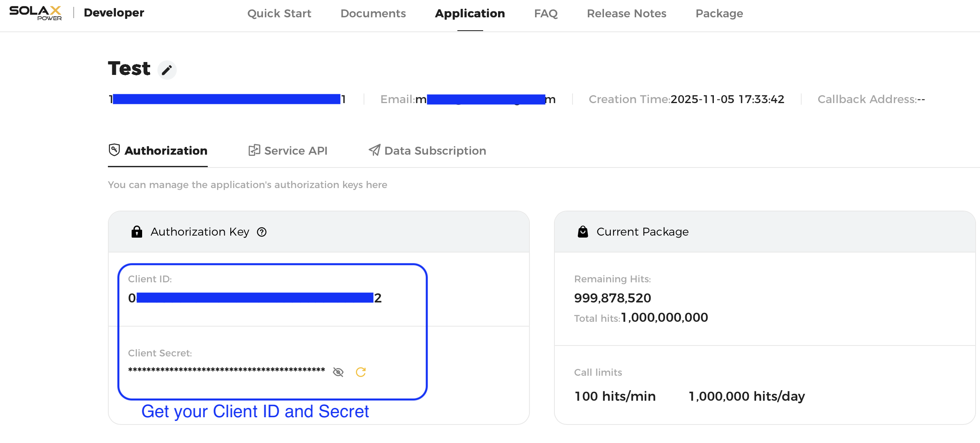980x443 pixels.
Task: Click the Developer header text
Action: click(114, 13)
